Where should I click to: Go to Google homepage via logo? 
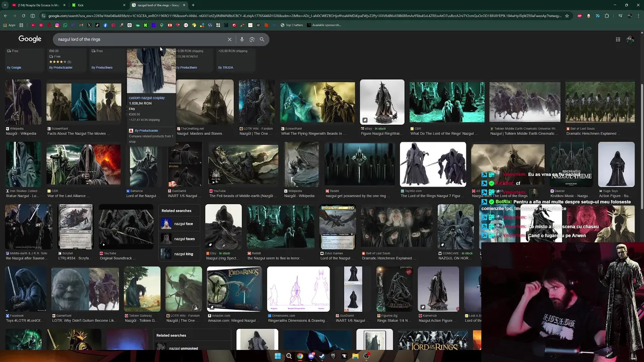[x=30, y=39]
